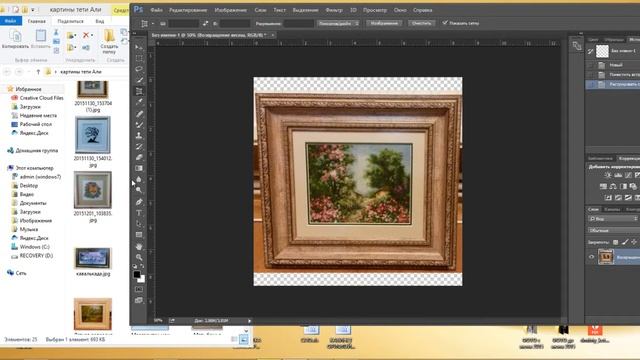Screen dimensions: 640x360
Task: Select the Eraser tool
Action: pos(139,157)
